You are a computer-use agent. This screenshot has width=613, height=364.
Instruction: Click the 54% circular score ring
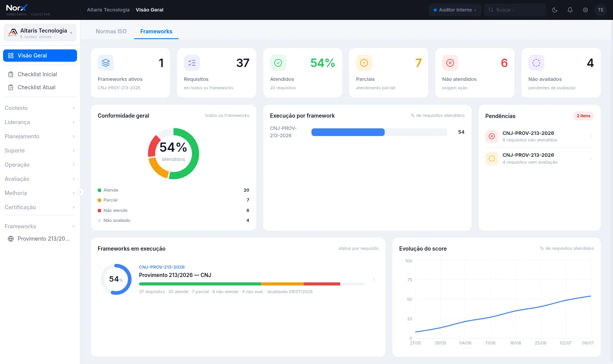coord(116,279)
